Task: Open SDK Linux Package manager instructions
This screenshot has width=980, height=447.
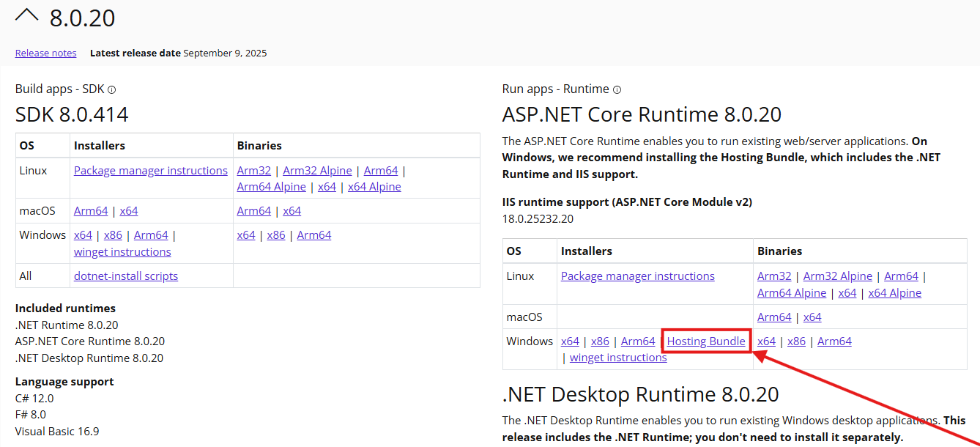Action: tap(151, 170)
